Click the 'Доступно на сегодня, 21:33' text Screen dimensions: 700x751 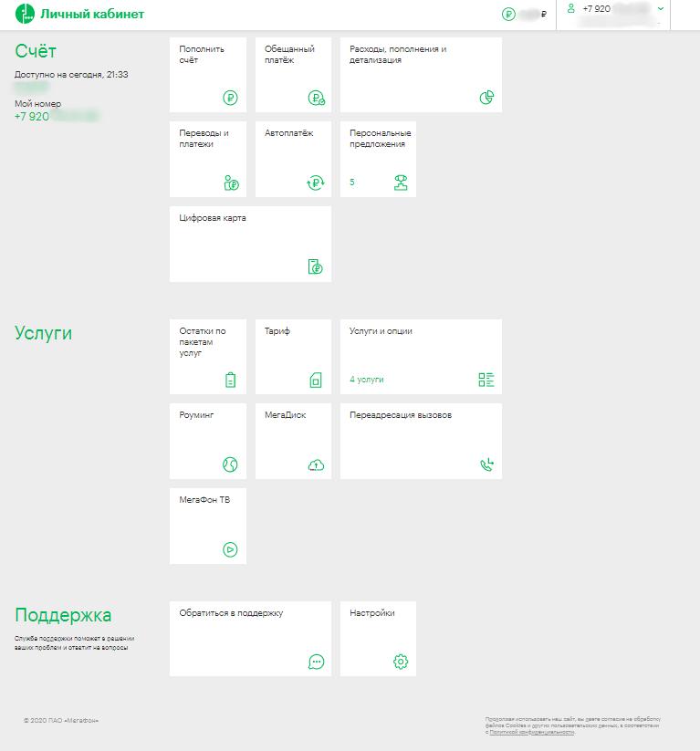coord(71,74)
